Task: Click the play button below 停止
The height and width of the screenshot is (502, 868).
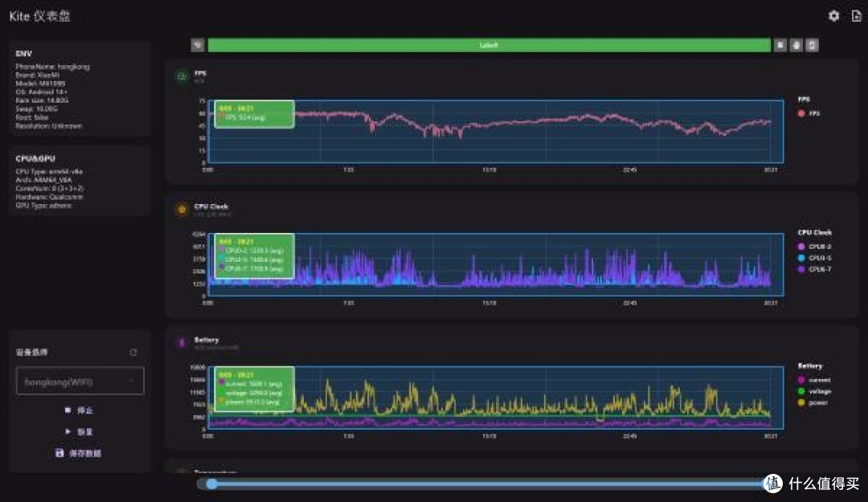Action: click(79, 431)
